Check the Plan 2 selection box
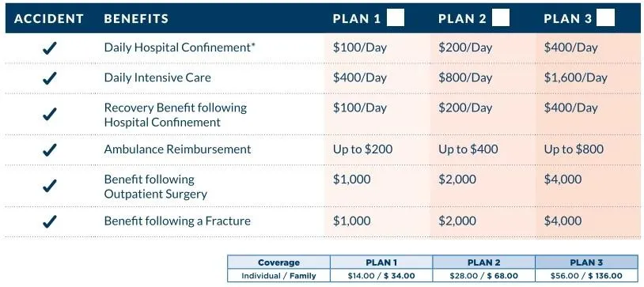The width and height of the screenshot is (644, 287). [501, 18]
